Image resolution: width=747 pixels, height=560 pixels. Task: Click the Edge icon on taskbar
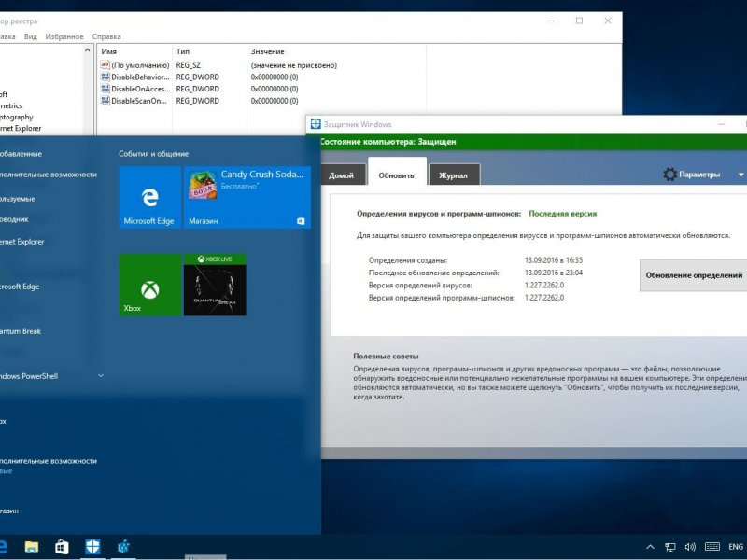[3, 547]
